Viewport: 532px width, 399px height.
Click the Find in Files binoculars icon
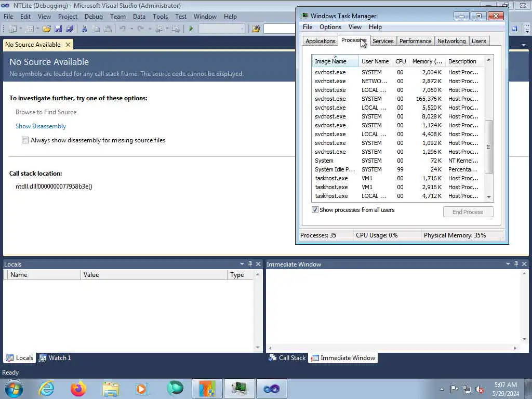256,29
